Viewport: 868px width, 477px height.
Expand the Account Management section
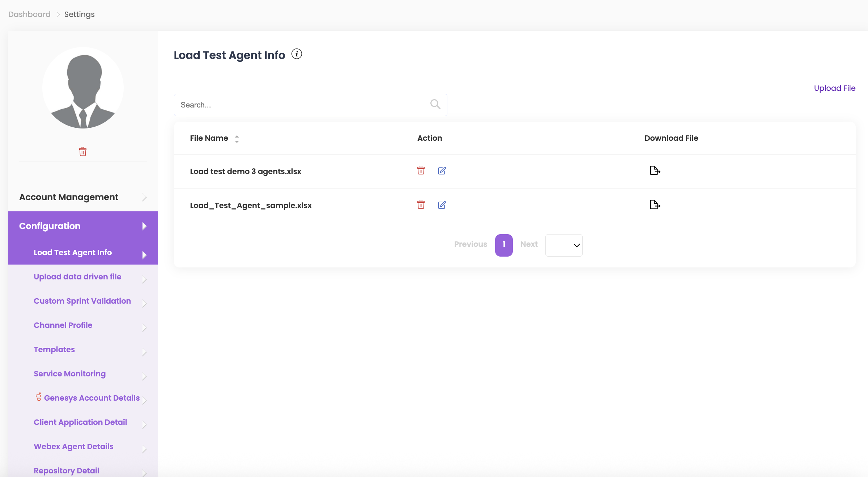coord(83,197)
